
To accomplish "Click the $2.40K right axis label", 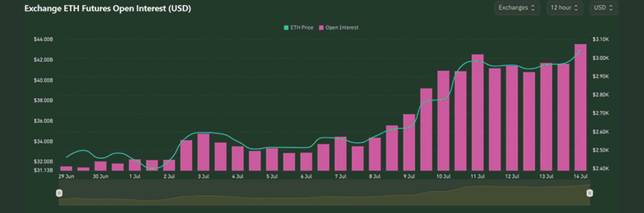I will point(601,169).
